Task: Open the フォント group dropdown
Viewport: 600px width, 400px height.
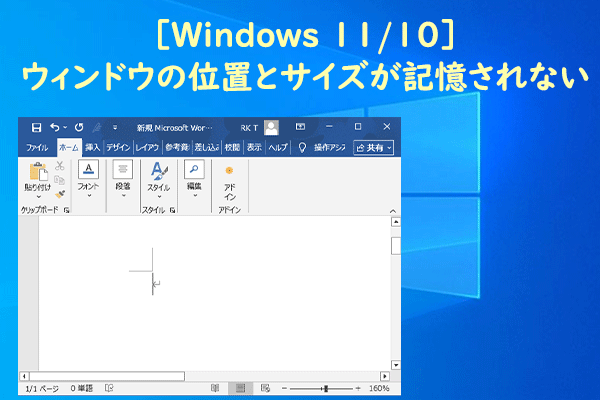Action: [x=88, y=178]
